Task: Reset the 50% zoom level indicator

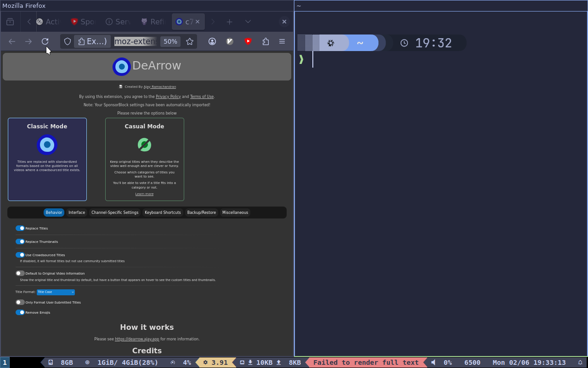Action: pos(170,41)
